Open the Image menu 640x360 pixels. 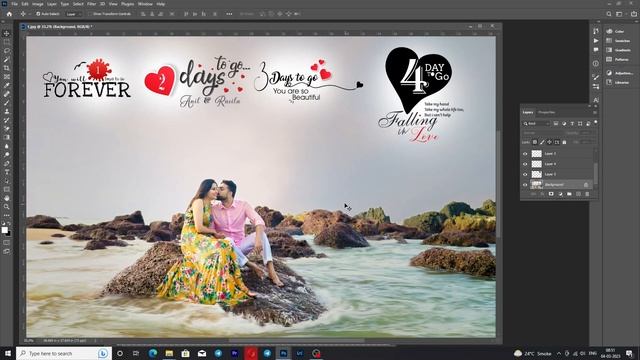point(38,4)
